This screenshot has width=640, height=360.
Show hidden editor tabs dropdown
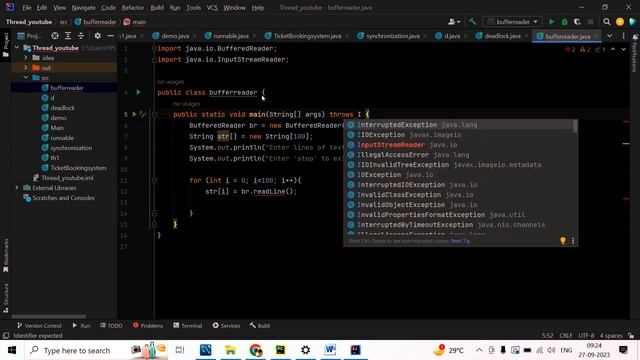click(609, 36)
